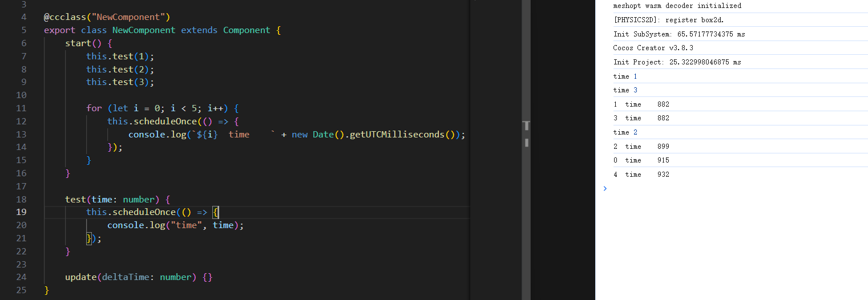Image resolution: width=868 pixels, height=300 pixels.
Task: Click the editor vertical scrollbar strip
Action: pos(526,150)
